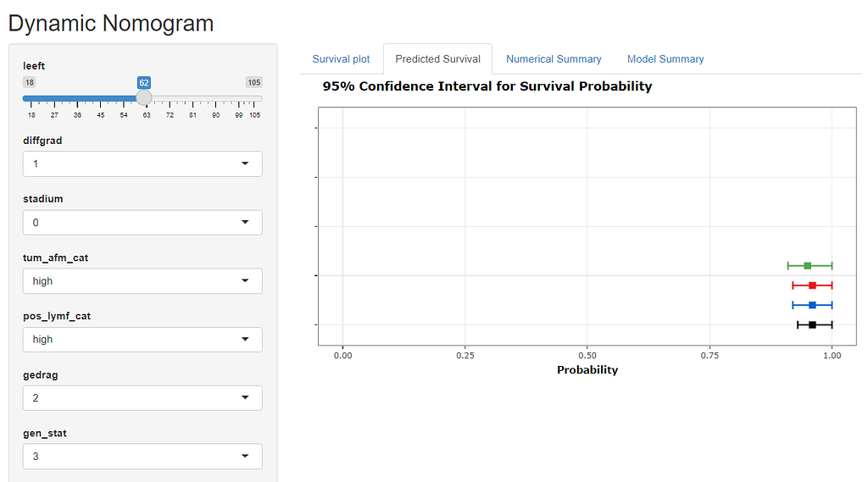
Task: Expand the tum_afm_cat dropdown arrow
Action: tap(245, 280)
